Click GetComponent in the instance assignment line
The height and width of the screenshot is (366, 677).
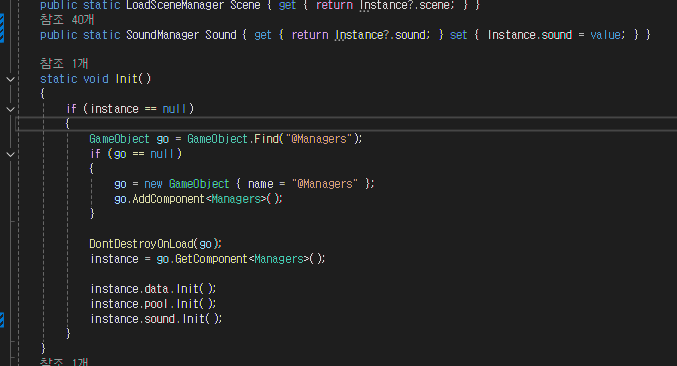point(211,259)
